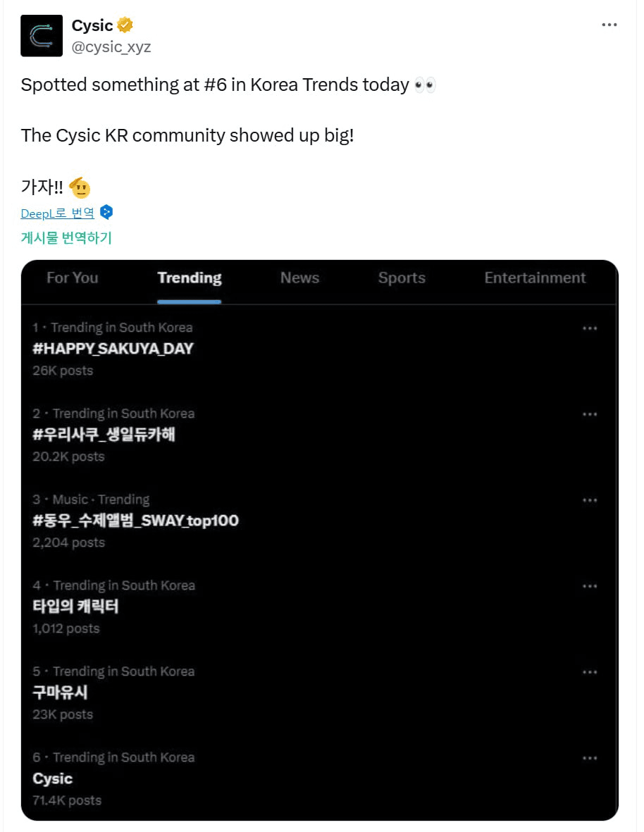Open options for #HAPPY_SAKUYA_DAY trend

(590, 328)
